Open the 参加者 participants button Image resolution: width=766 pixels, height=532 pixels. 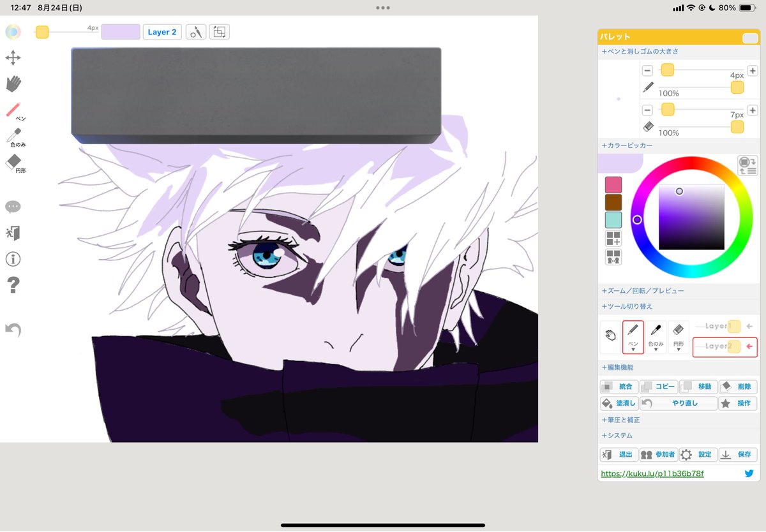click(x=659, y=455)
